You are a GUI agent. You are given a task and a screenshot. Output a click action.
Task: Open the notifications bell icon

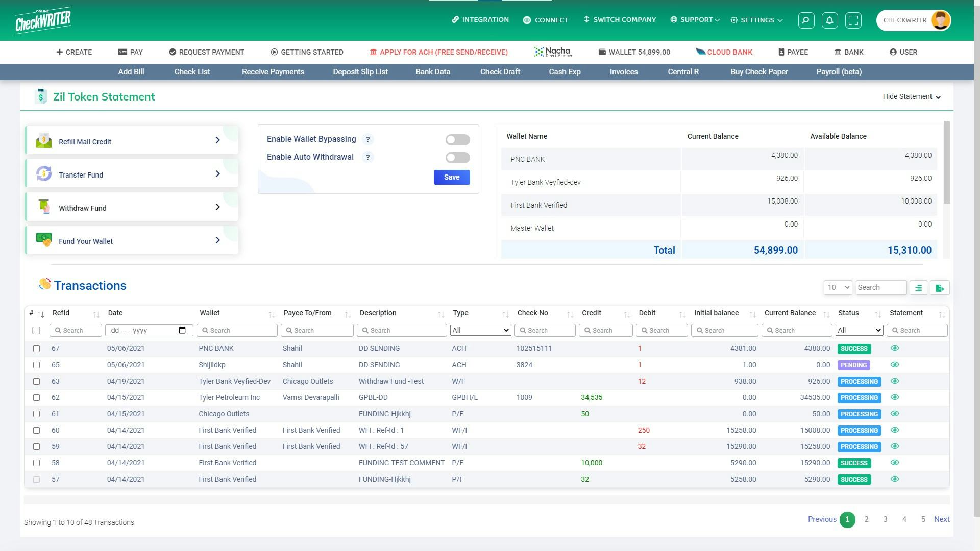tap(829, 20)
